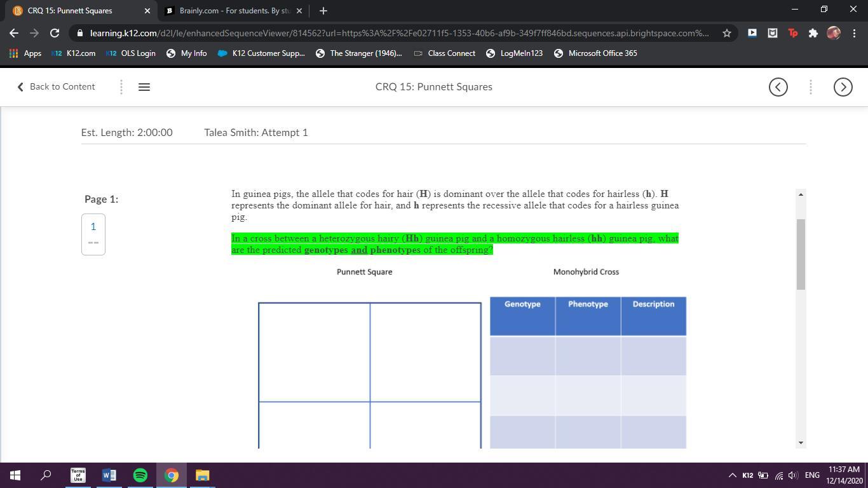Open the K12.com bookmark
The width and height of the screenshot is (868, 488).
coord(74,53)
